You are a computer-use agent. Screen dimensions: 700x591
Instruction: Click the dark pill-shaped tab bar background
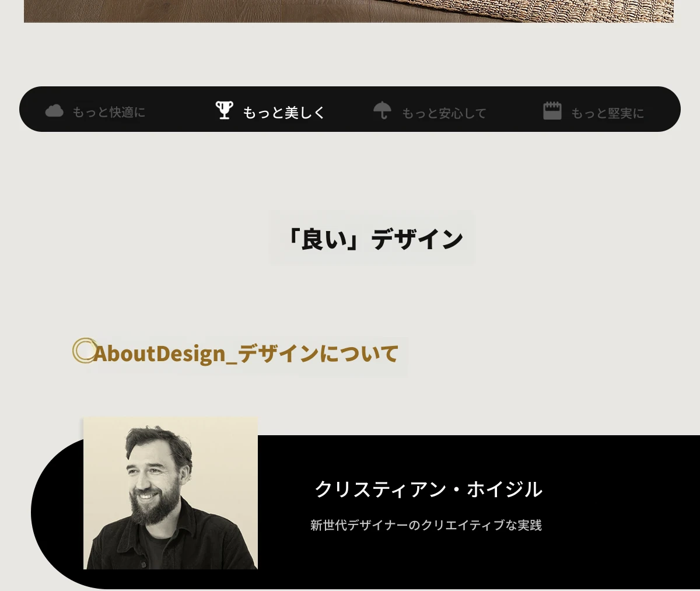point(350,109)
